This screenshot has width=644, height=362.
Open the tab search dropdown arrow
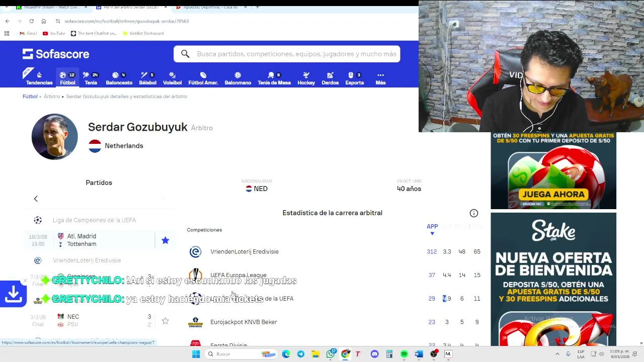7,7
